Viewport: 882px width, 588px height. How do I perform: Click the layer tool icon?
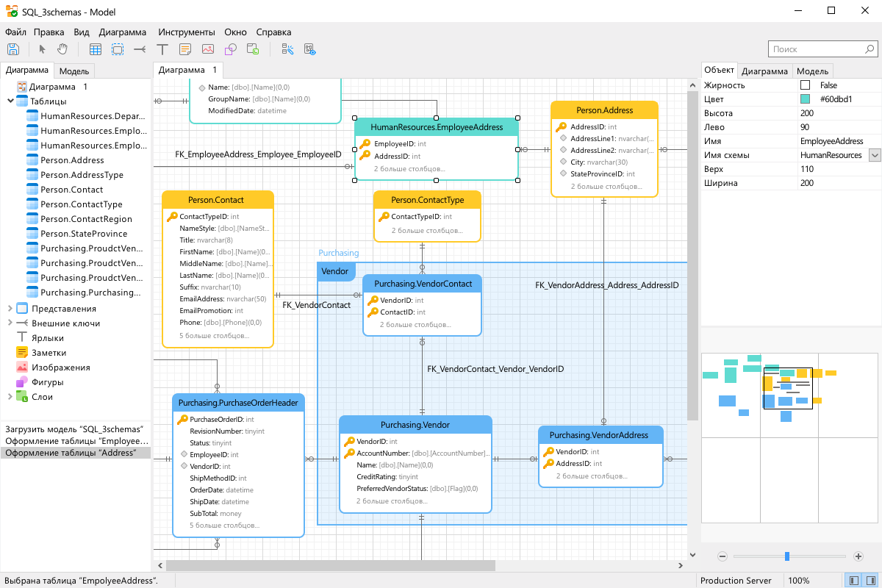pos(253,49)
